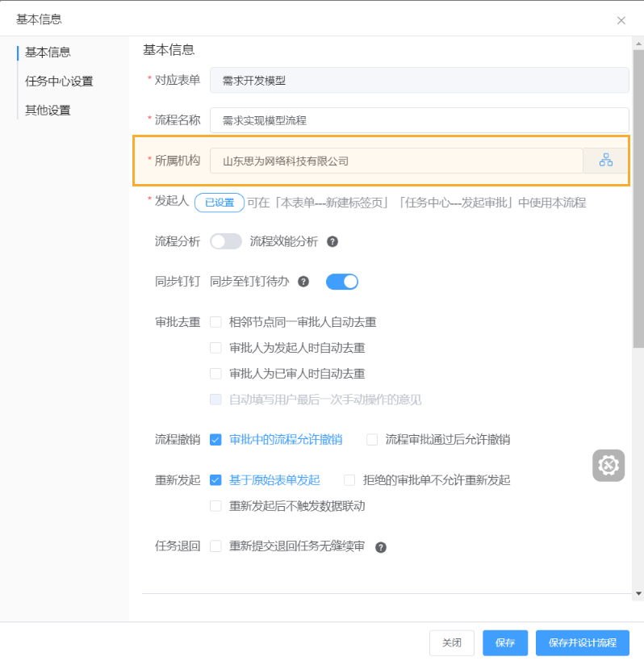Image resolution: width=644 pixels, height=661 pixels.
Task: Open 其他设置 section
Action: 48,110
